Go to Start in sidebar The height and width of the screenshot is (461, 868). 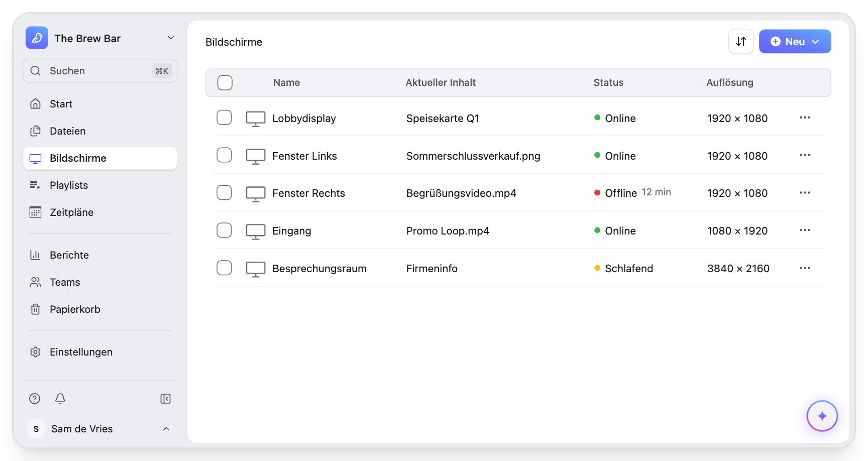click(100, 104)
